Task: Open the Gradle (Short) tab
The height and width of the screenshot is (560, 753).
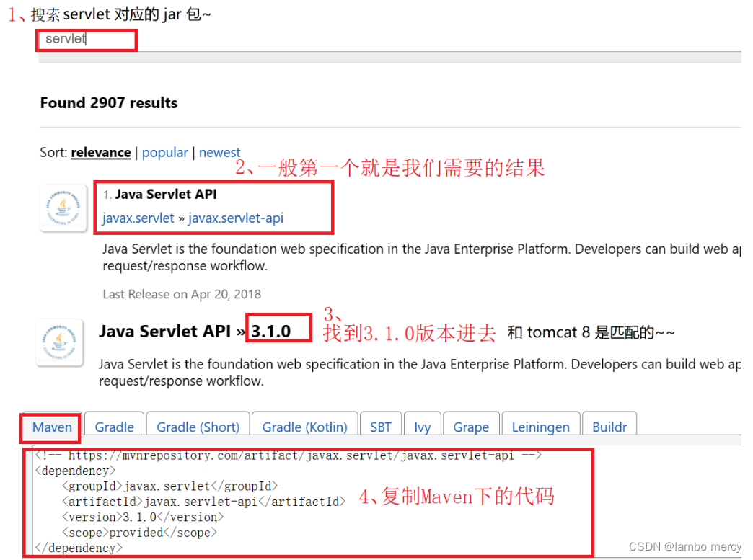Action: pos(198,427)
